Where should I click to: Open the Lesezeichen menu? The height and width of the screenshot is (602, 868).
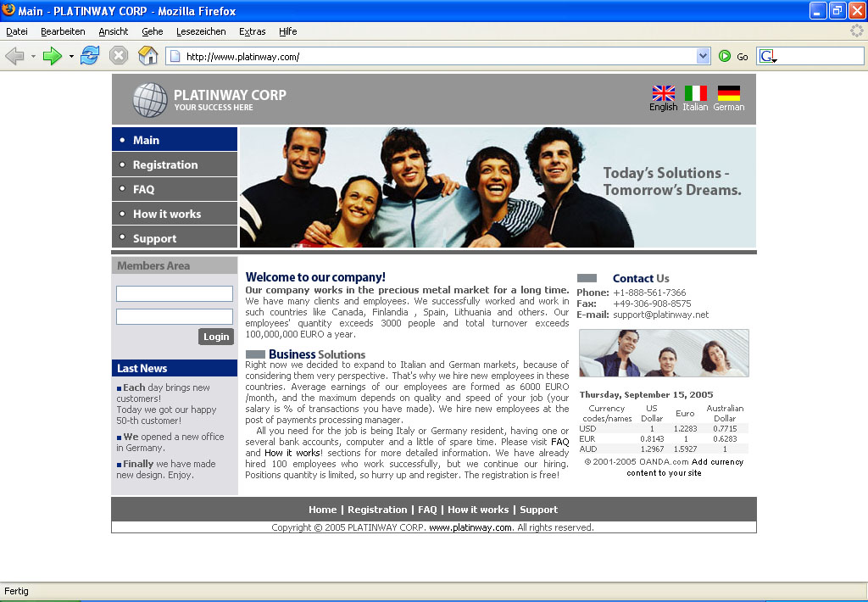point(201,31)
